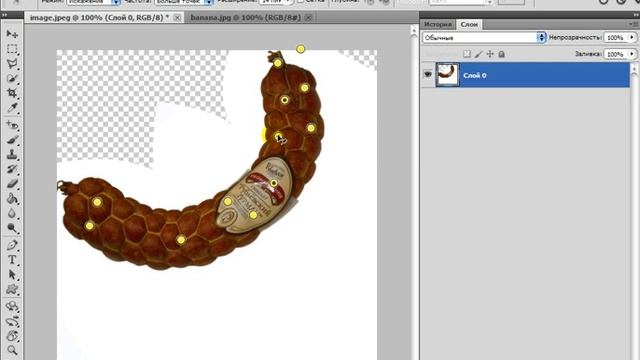Select the Clone Stamp tool
Screen dimensions: 640x360
12,155
